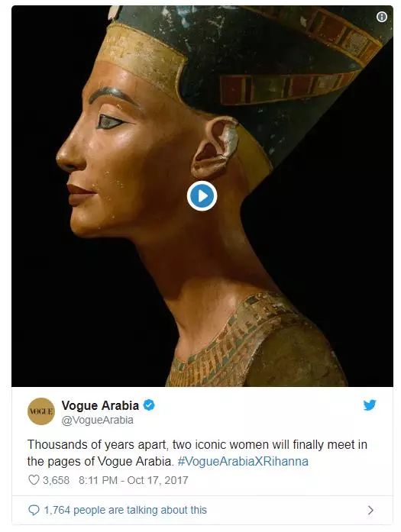Viewport: 401px width, 532px height.
Task: Open the 8:11 PM - Oct 17, 2017 timestamp
Action: point(134,480)
